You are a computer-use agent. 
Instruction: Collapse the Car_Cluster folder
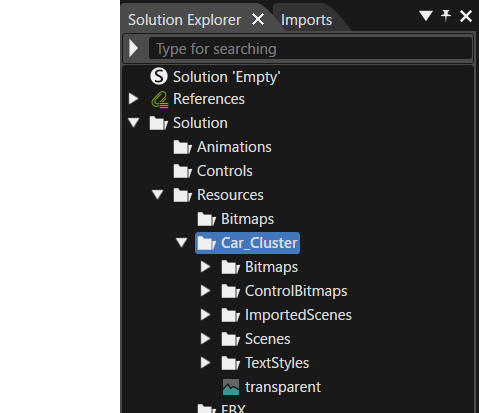182,242
